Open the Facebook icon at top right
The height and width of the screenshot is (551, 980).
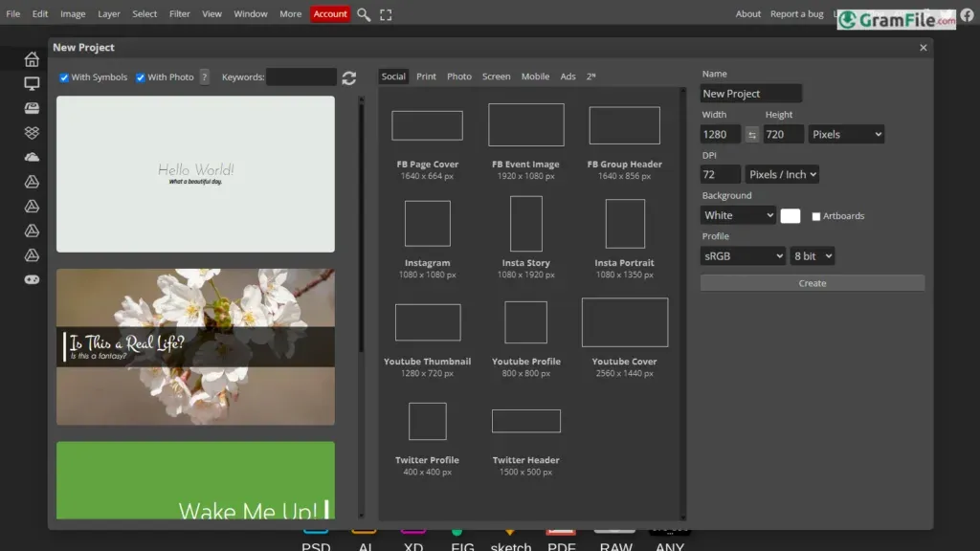tap(968, 14)
